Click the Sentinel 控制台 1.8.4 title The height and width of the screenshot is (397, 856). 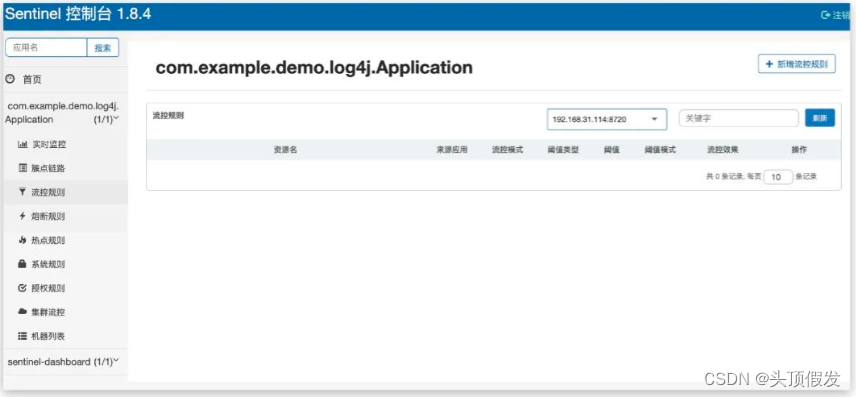pos(79,15)
